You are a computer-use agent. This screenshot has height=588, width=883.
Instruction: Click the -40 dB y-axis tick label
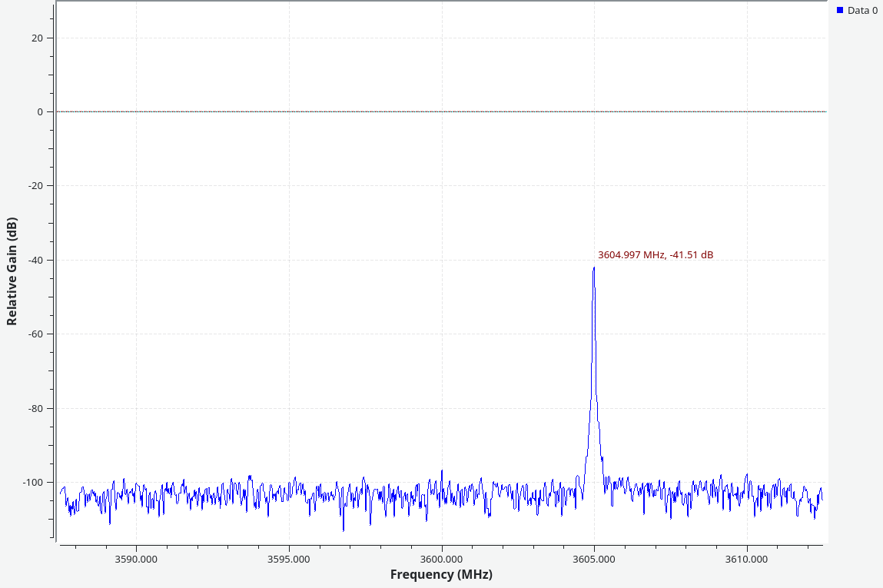(35, 260)
